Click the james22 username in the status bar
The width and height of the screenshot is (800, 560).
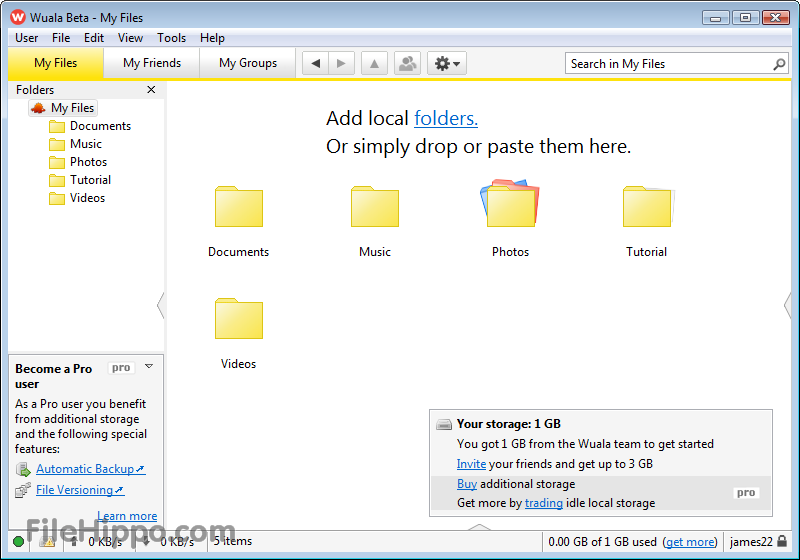(751, 542)
